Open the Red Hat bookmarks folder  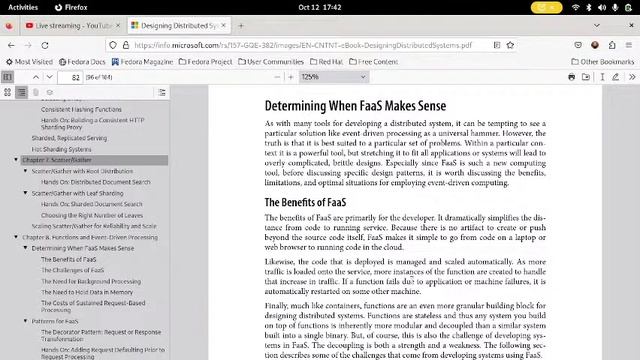327,62
